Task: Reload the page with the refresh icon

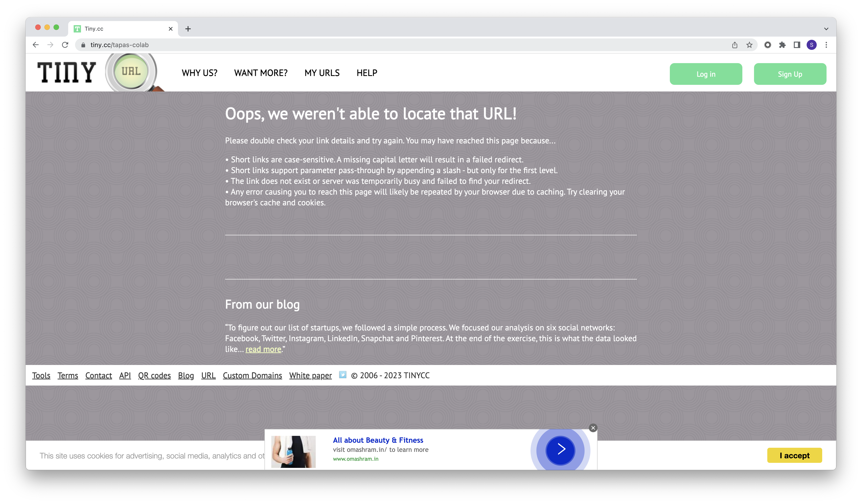Action: pyautogui.click(x=65, y=45)
